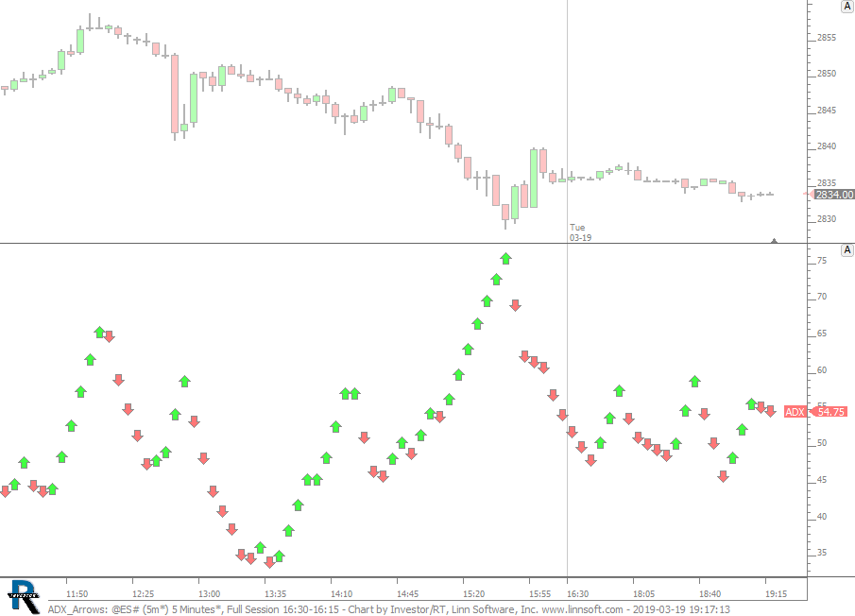Screen dimensions: 855x616
Task: Click the 16:30 time axis label
Action: [x=577, y=594]
